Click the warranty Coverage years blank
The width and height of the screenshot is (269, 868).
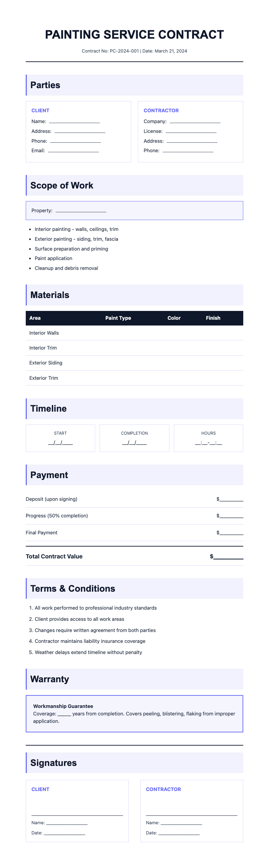[x=64, y=714]
